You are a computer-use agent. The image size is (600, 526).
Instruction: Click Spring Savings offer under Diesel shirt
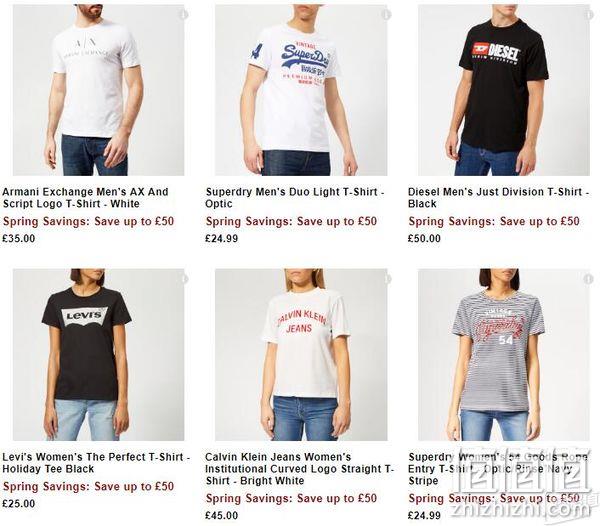[x=494, y=221]
